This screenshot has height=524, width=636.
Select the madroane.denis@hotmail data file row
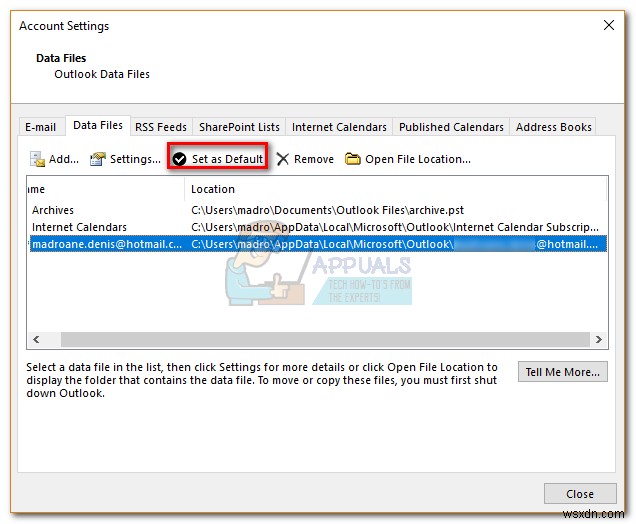click(x=318, y=244)
